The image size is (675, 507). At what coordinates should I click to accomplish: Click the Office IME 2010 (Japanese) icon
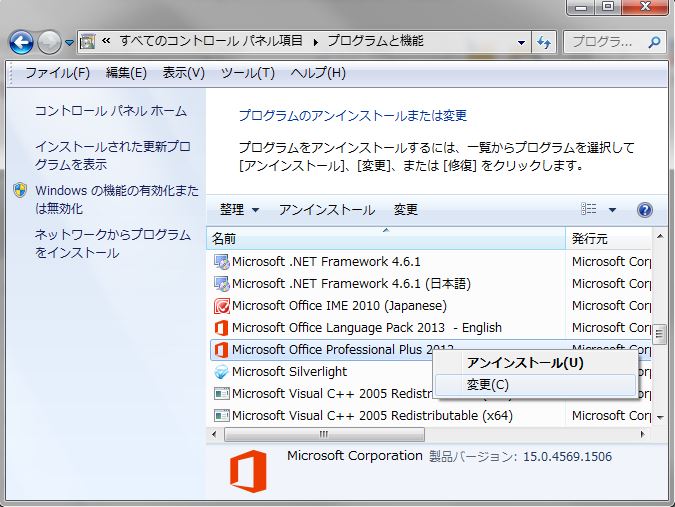[221, 306]
